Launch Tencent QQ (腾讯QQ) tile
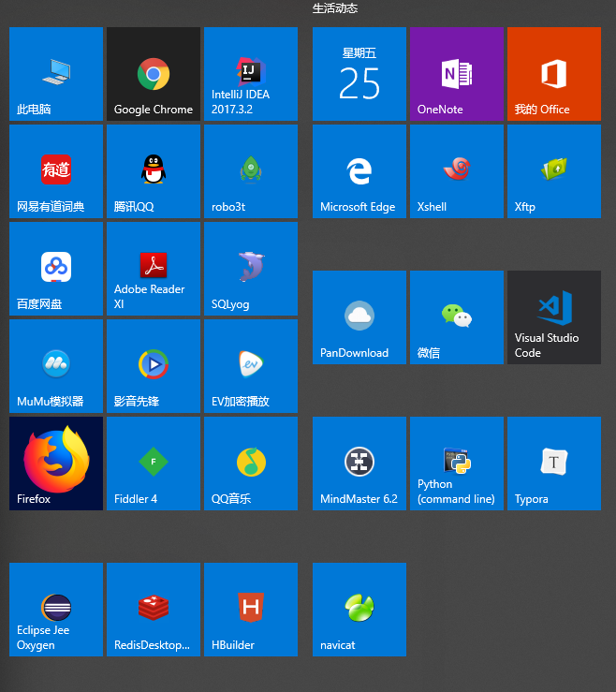The height and width of the screenshot is (692, 616). 153,171
